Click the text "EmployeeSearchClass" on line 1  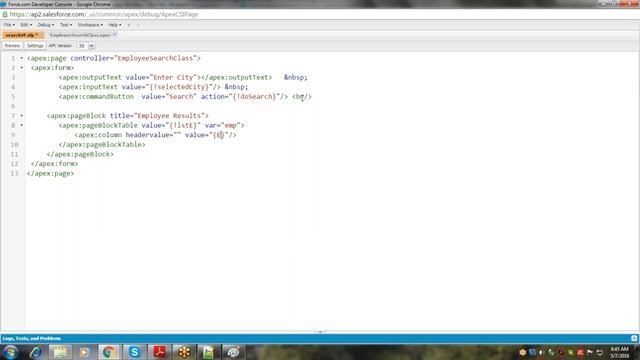[x=155, y=58]
